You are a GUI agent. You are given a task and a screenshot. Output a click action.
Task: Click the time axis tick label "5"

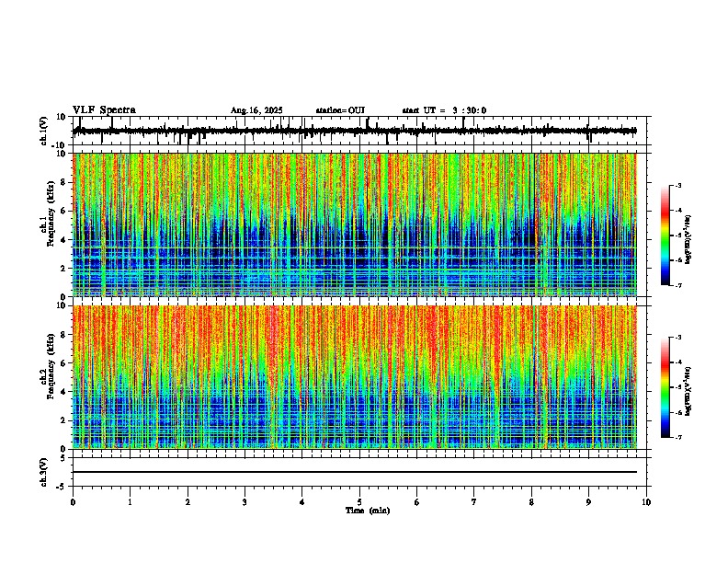click(x=359, y=502)
